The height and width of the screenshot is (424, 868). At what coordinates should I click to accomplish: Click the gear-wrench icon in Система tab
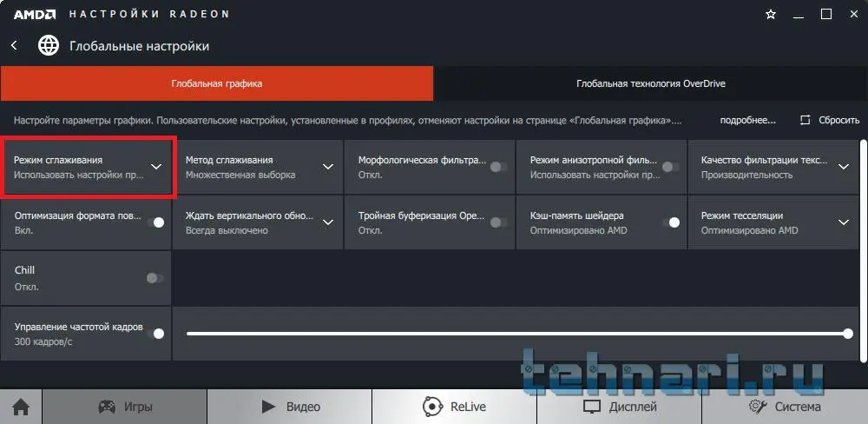click(x=758, y=407)
